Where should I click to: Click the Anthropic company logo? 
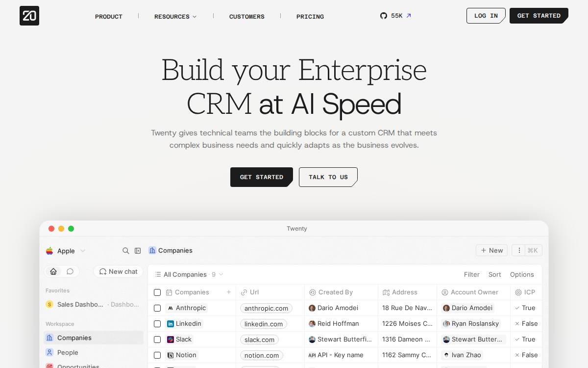coord(171,308)
